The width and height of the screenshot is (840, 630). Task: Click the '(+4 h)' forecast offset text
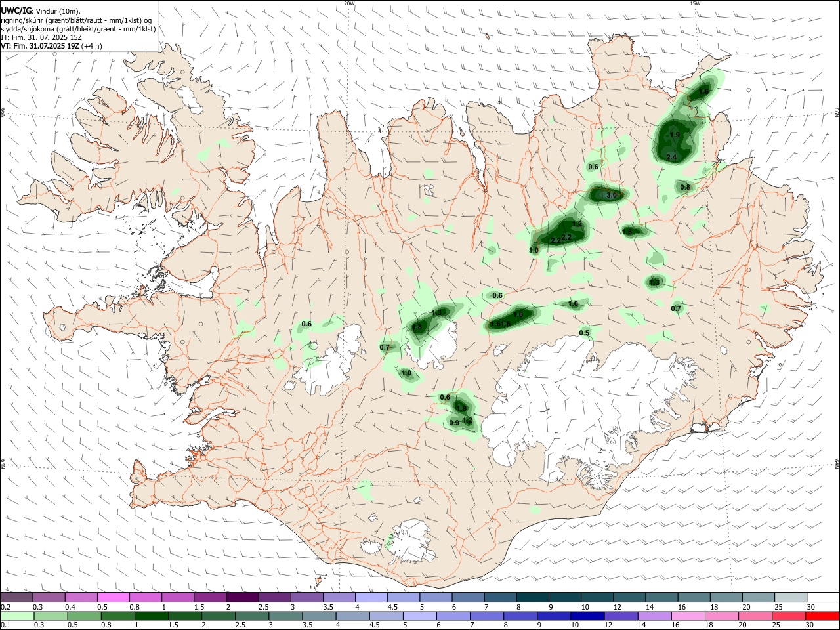point(92,46)
